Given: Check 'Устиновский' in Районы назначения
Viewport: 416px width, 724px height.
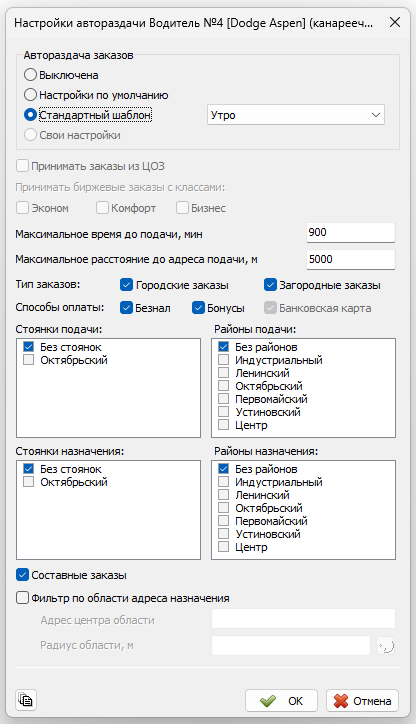Looking at the screenshot, I should tap(223, 533).
